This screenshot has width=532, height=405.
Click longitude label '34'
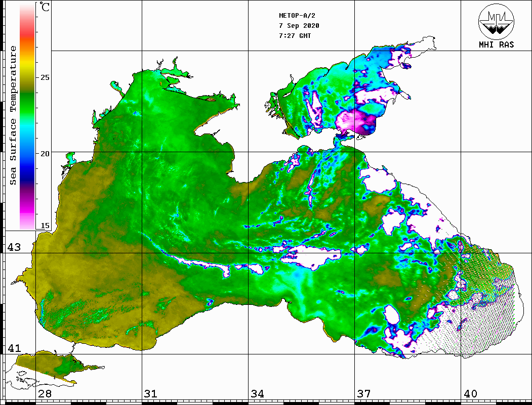click(258, 393)
